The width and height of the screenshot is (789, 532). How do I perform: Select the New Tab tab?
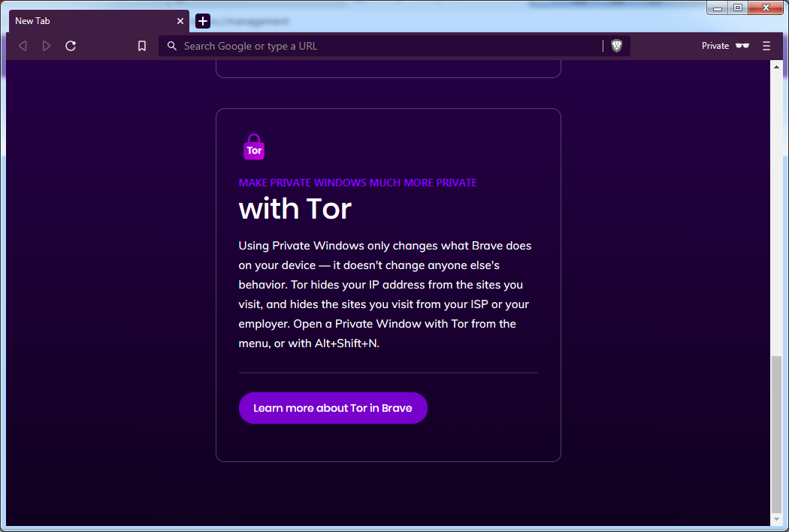click(98, 21)
